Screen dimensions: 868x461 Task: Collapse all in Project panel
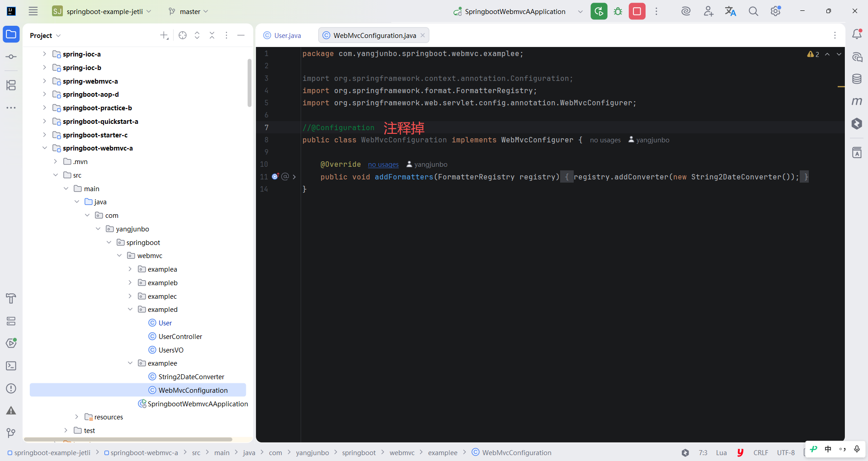[x=212, y=35]
